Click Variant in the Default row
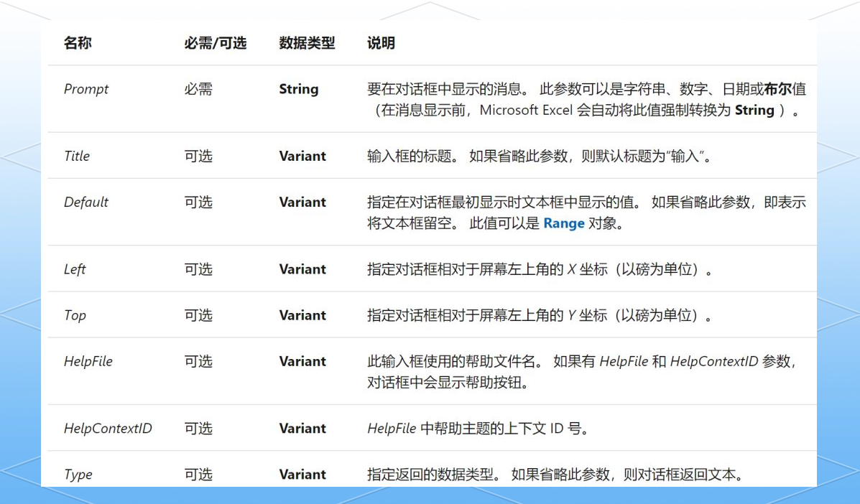Image resolution: width=860 pixels, height=504 pixels. pos(302,202)
